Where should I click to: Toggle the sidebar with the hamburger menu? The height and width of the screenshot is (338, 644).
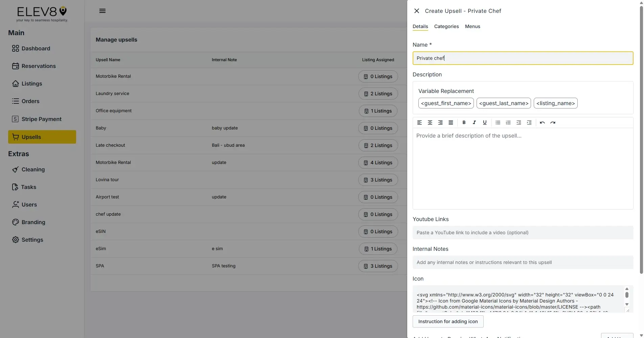click(102, 10)
